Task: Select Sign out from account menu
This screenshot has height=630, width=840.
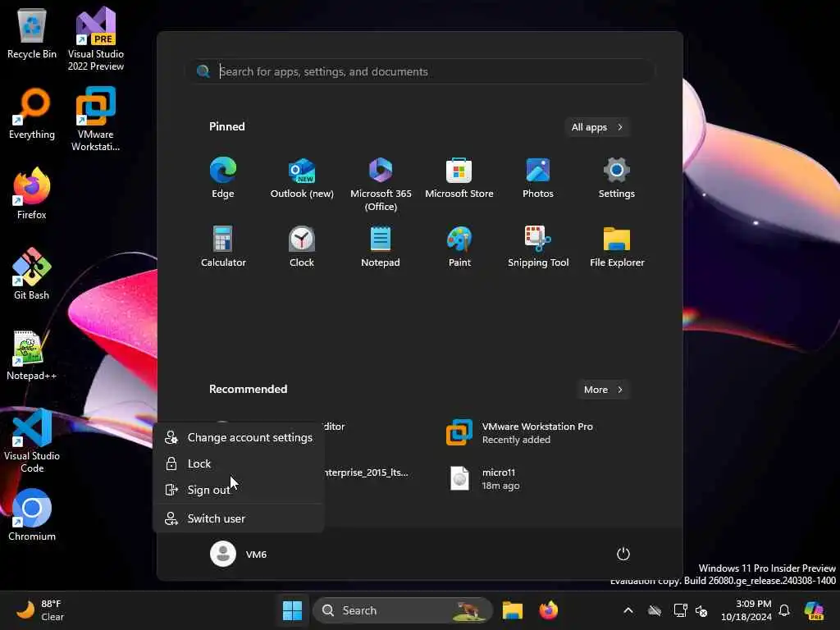Action: click(x=239, y=490)
